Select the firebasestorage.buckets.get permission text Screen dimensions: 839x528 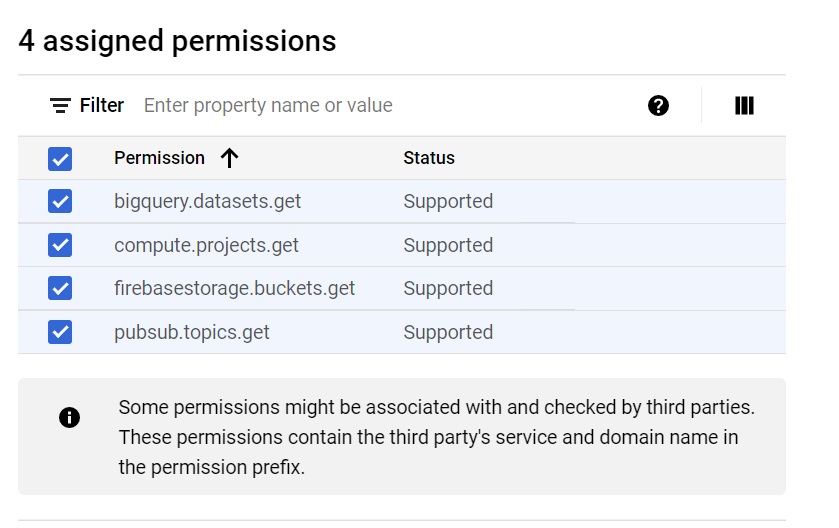(x=234, y=288)
